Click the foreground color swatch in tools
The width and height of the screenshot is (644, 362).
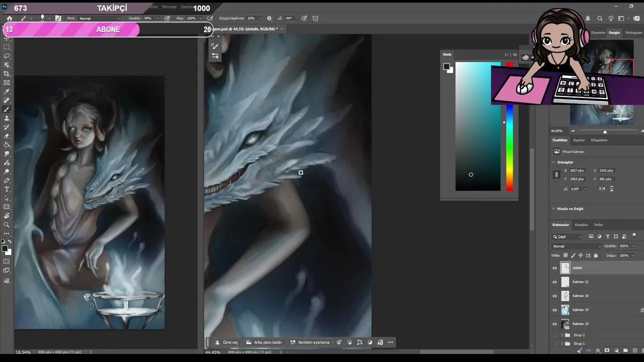pos(5,248)
